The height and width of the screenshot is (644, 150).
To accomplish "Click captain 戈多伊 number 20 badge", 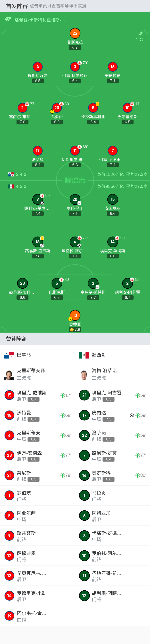I will coord(57,108).
